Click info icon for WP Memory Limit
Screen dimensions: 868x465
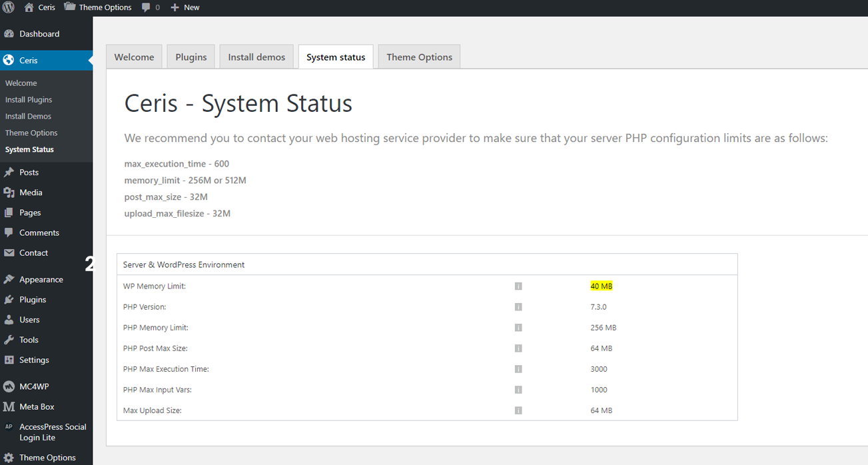518,286
